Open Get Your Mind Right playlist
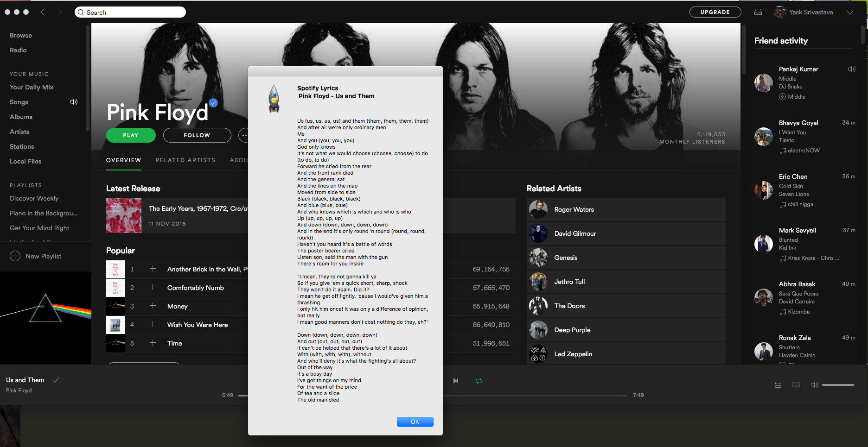Viewport: 868px width, 447px height. click(39, 228)
